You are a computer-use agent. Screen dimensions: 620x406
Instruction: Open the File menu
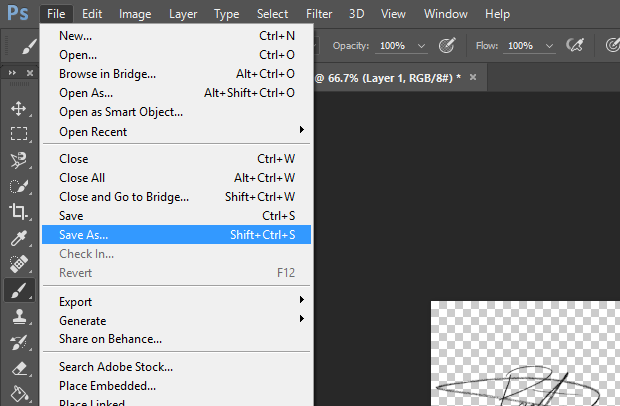(x=56, y=14)
